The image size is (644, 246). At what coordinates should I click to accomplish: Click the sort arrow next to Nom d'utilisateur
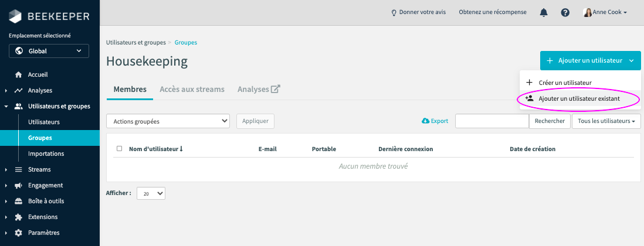(181, 149)
